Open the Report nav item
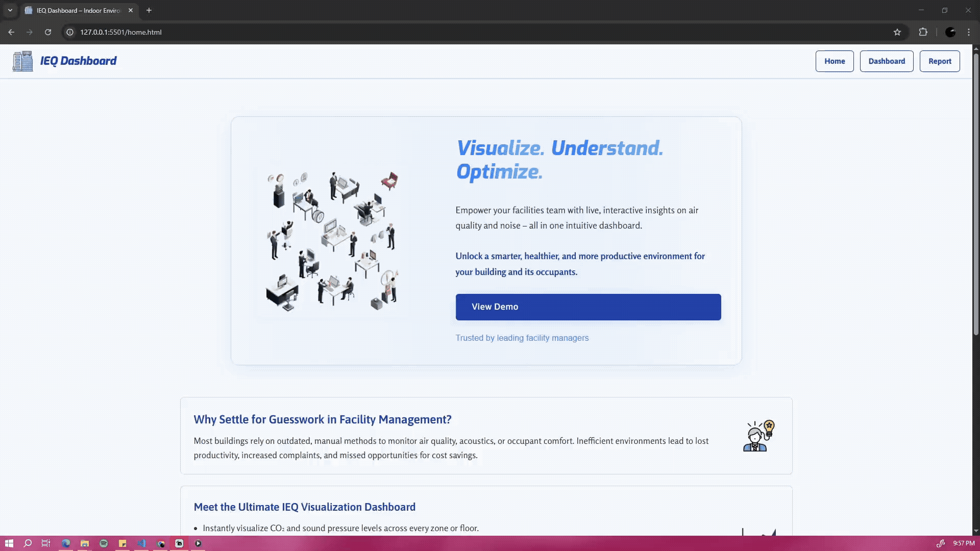Screen dimensions: 980x551 (939, 61)
